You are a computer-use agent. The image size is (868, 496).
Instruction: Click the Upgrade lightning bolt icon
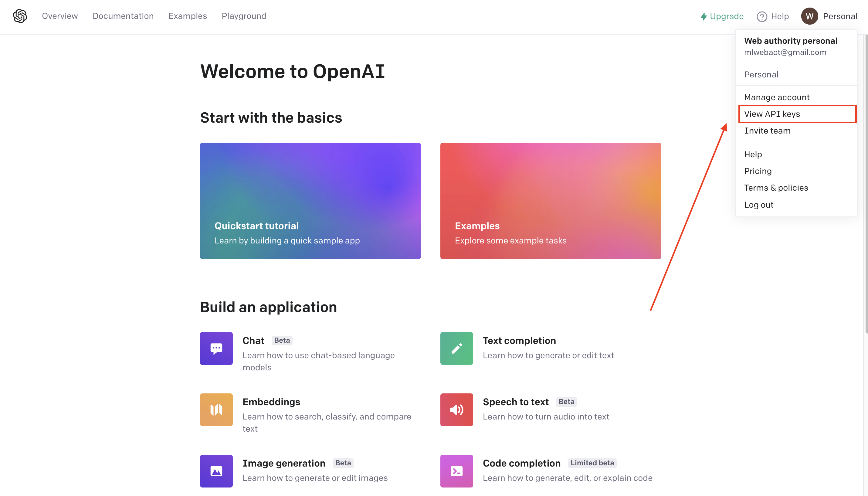point(704,16)
